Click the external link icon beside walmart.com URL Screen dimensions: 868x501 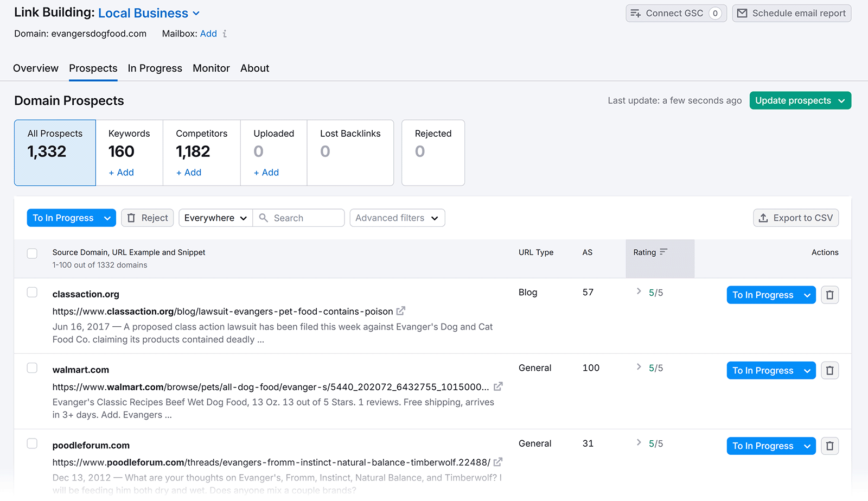coord(498,386)
